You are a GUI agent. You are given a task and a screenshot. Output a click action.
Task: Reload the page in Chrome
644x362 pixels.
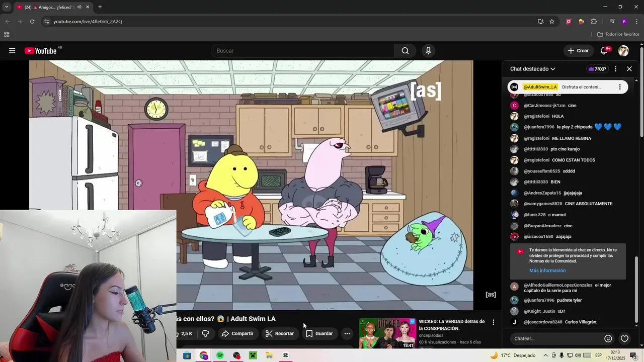tap(32, 22)
